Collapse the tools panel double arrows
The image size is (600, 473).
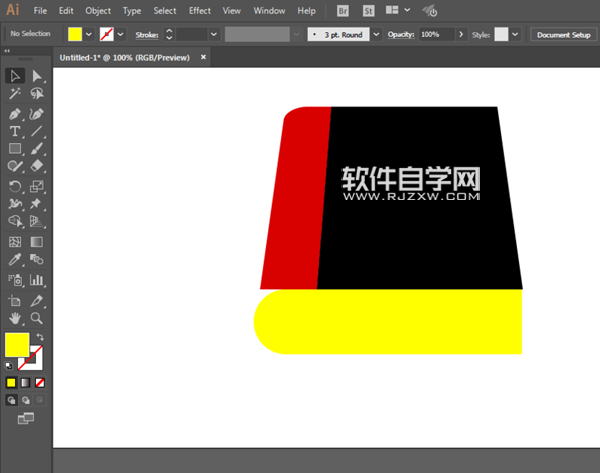pos(7,51)
